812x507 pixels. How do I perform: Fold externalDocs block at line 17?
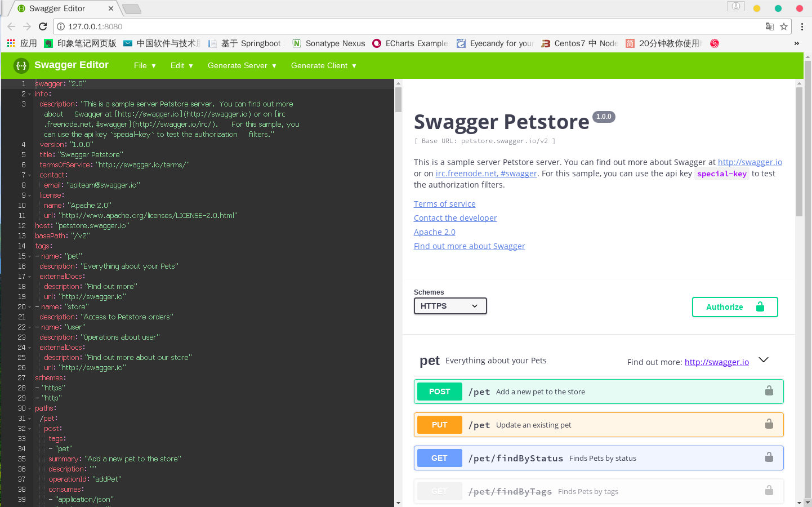pos(30,277)
